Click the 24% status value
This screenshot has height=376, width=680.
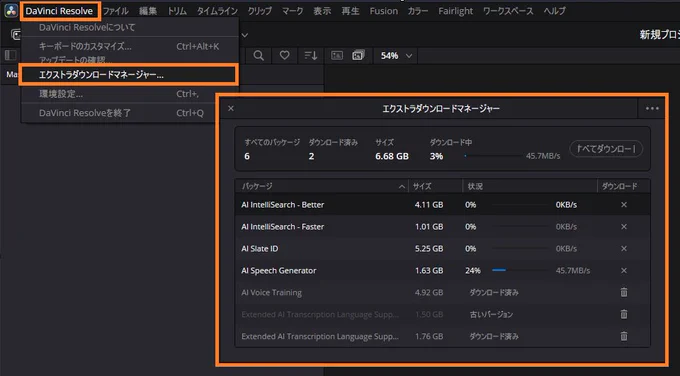pos(473,271)
